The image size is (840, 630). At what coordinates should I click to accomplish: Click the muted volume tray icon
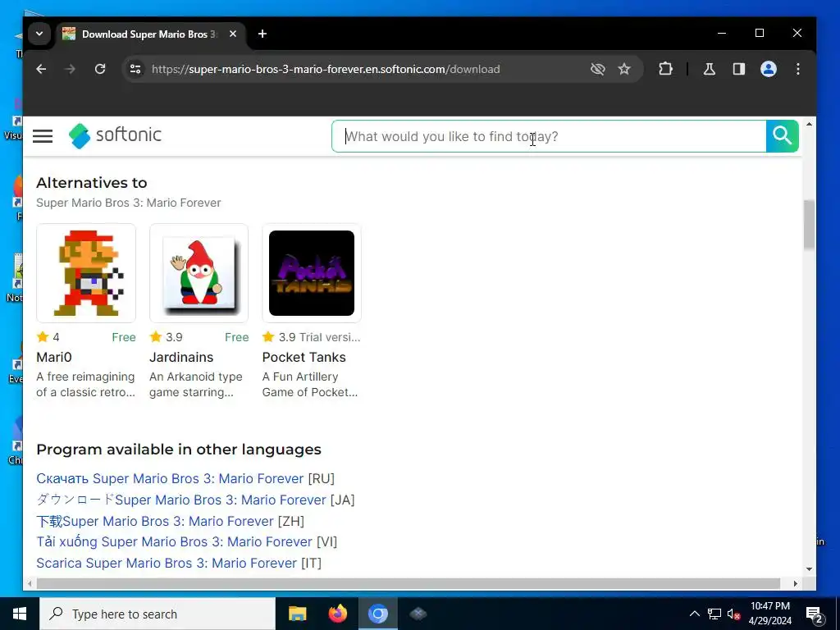tap(734, 614)
